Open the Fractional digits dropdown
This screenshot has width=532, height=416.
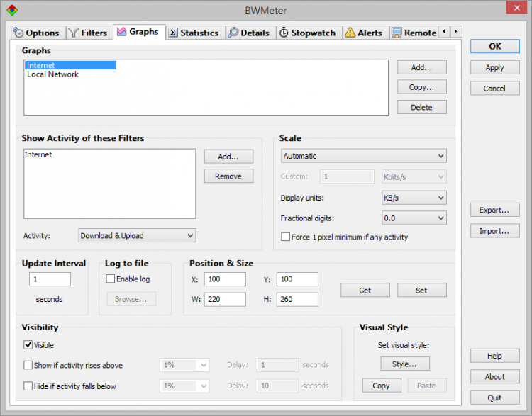(414, 218)
